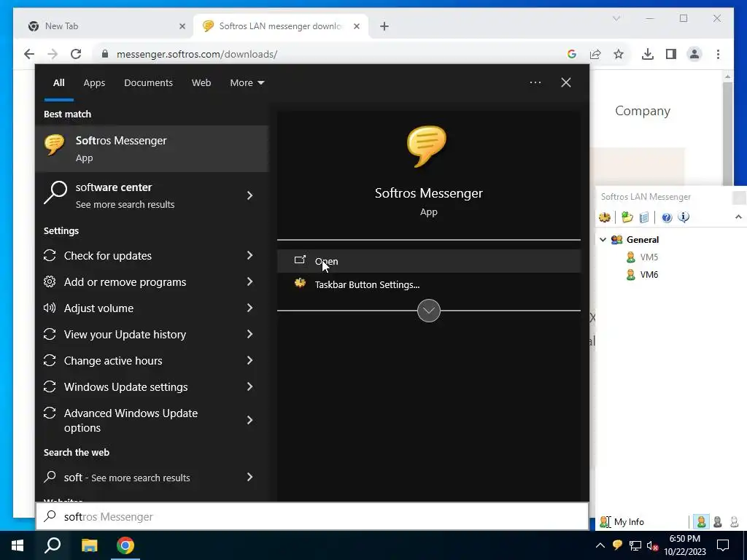Click Softros Messenger tray bubble icon

(617, 545)
